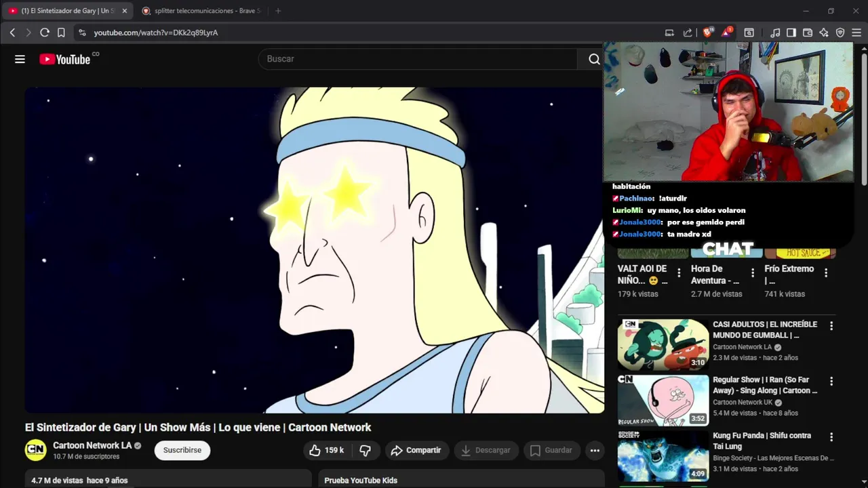Click the install app icon in address bar
The height and width of the screenshot is (488, 868).
pyautogui.click(x=669, y=33)
